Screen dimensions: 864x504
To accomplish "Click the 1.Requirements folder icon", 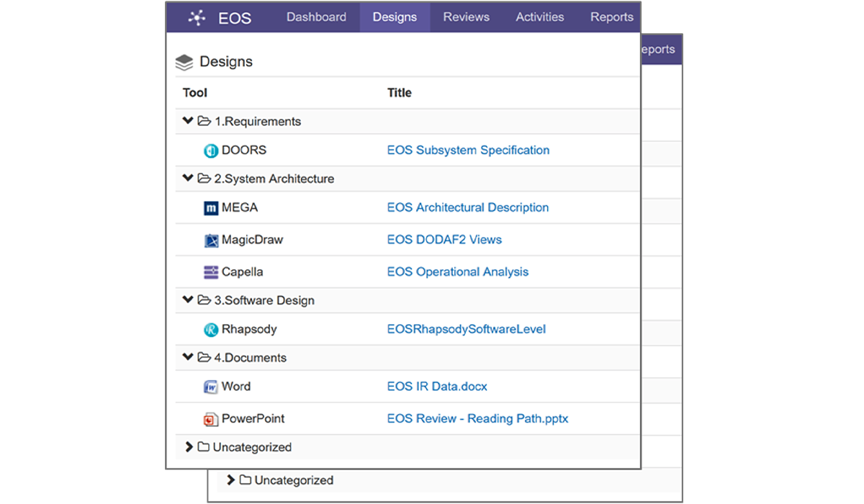I will pos(204,121).
